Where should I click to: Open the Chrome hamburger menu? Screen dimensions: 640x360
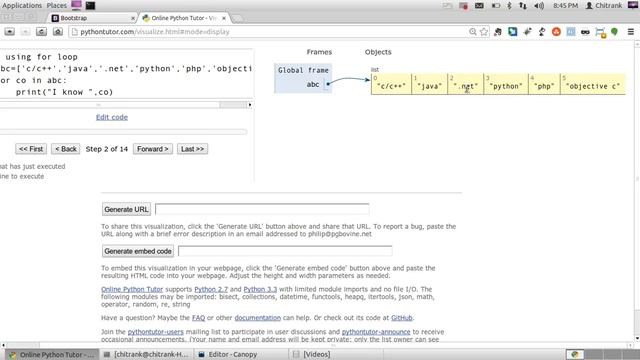point(631,31)
